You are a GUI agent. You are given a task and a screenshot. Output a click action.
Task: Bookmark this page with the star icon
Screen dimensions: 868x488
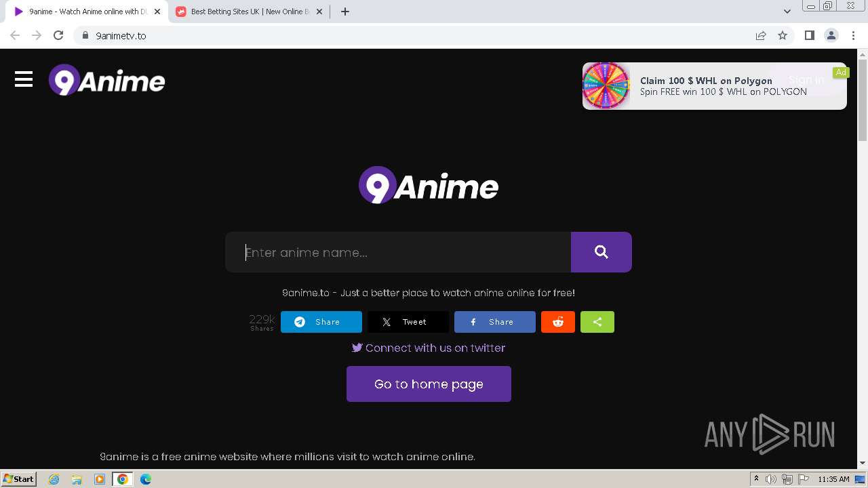point(783,35)
